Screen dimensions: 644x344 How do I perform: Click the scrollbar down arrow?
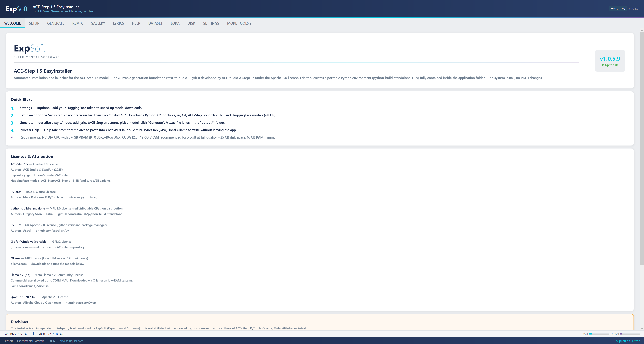[642, 328]
